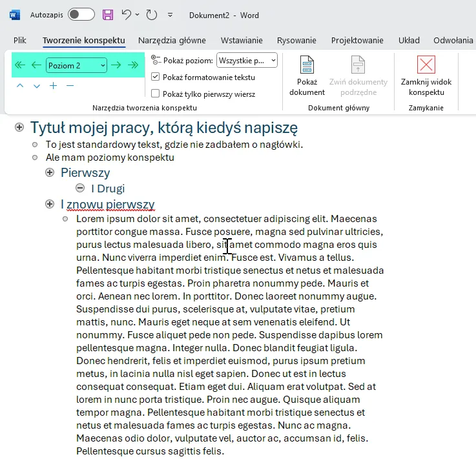Promote to Heading 1 double-left arrow
This screenshot has height=459, width=476.
click(x=20, y=65)
